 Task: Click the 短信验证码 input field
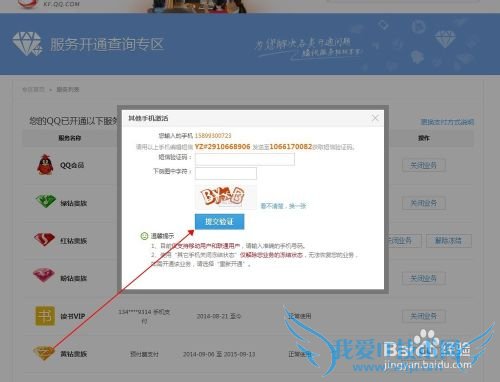(245, 159)
